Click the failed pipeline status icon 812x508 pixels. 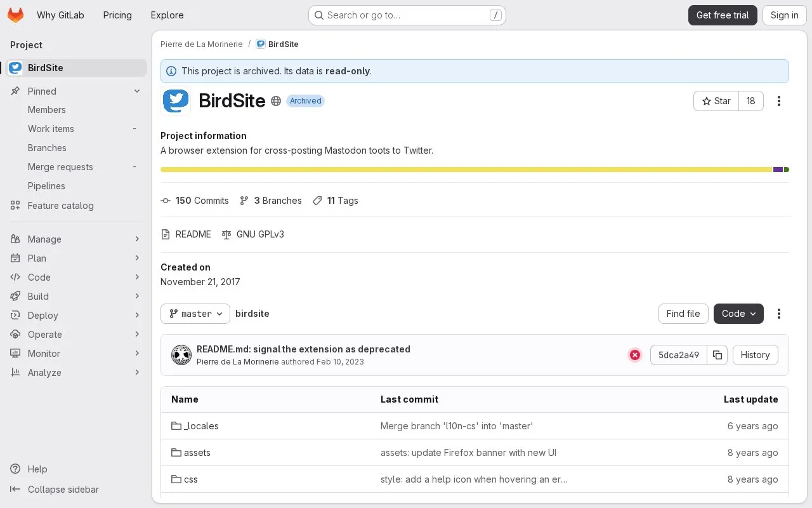(x=635, y=355)
